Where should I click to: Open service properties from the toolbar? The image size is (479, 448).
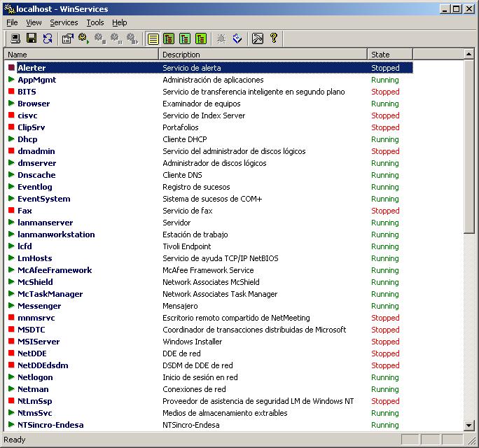pyautogui.click(x=68, y=38)
